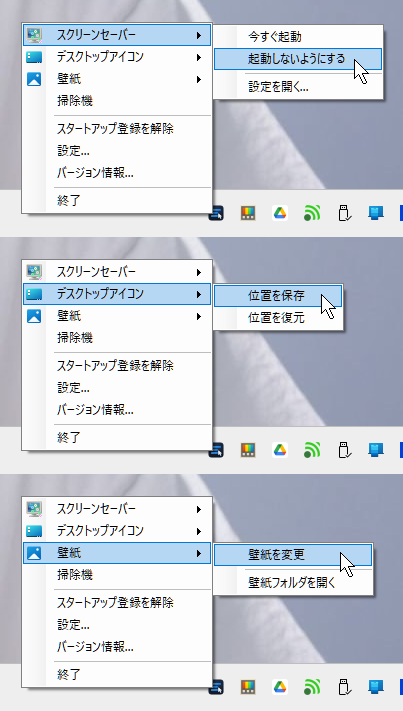Image resolution: width=403 pixels, height=711 pixels.
Task: Open バージョン情報... in the middle menu
Action: point(117,410)
